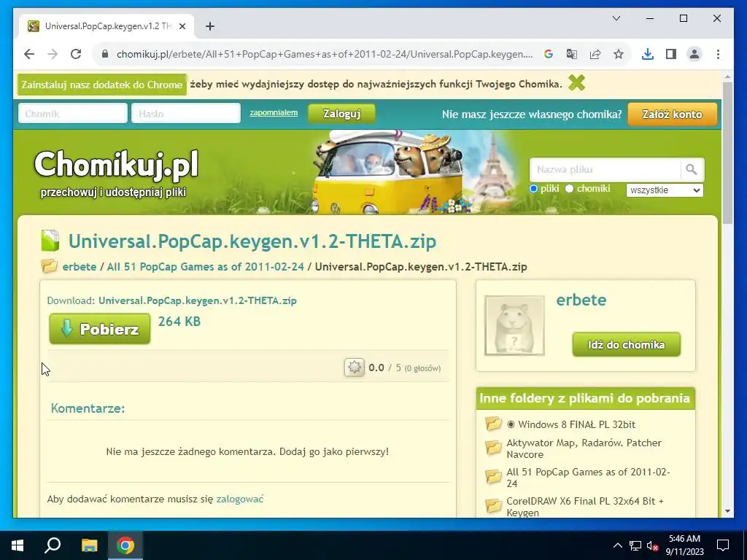Click the folder icon next to erbete breadcrumb
The image size is (747, 560).
(x=49, y=265)
